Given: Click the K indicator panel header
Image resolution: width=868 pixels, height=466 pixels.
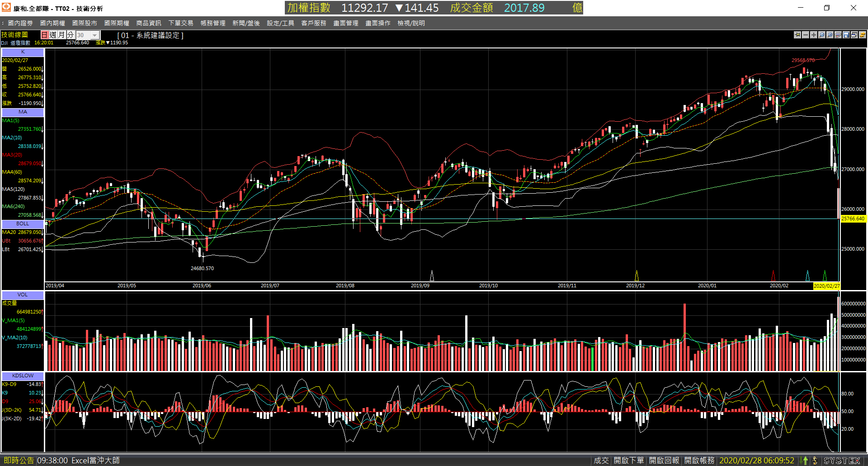Looking at the screenshot, I should click(x=23, y=52).
